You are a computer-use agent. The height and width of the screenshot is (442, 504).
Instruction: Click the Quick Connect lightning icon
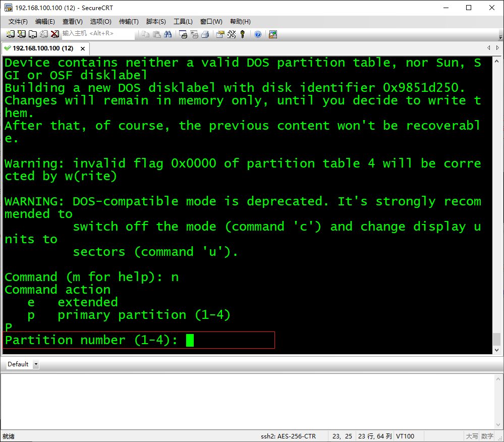[22, 34]
